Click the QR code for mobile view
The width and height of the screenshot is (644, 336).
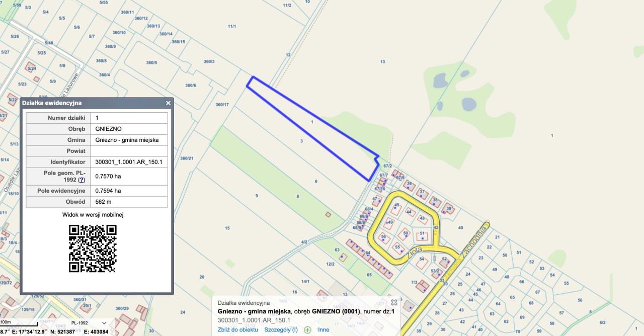(x=93, y=248)
